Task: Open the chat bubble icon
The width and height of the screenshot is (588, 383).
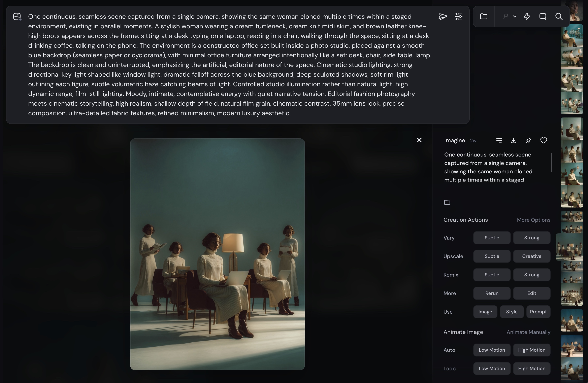Action: (x=543, y=16)
